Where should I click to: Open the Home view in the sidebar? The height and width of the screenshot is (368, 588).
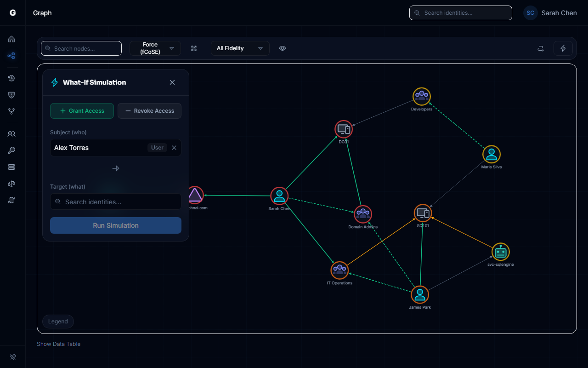(x=11, y=39)
